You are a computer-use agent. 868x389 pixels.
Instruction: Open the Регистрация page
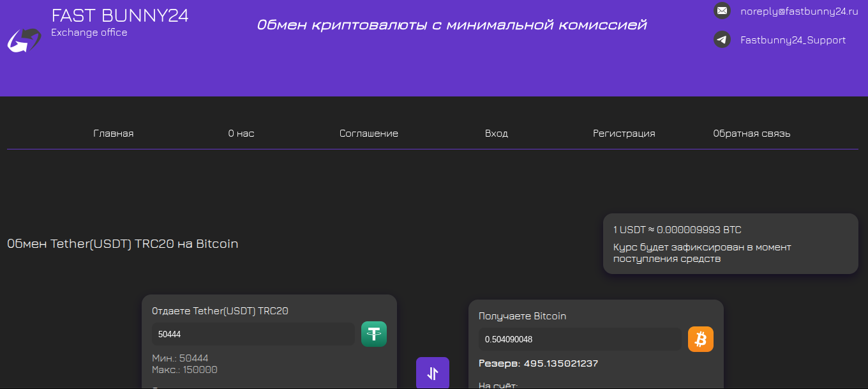click(624, 133)
